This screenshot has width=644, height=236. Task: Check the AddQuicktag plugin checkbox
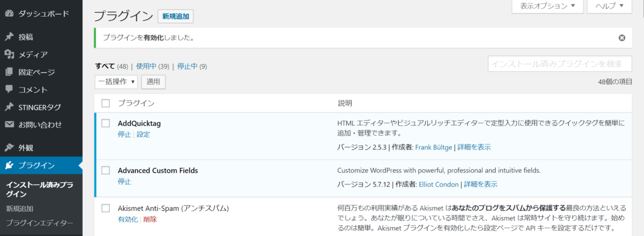pyautogui.click(x=106, y=123)
